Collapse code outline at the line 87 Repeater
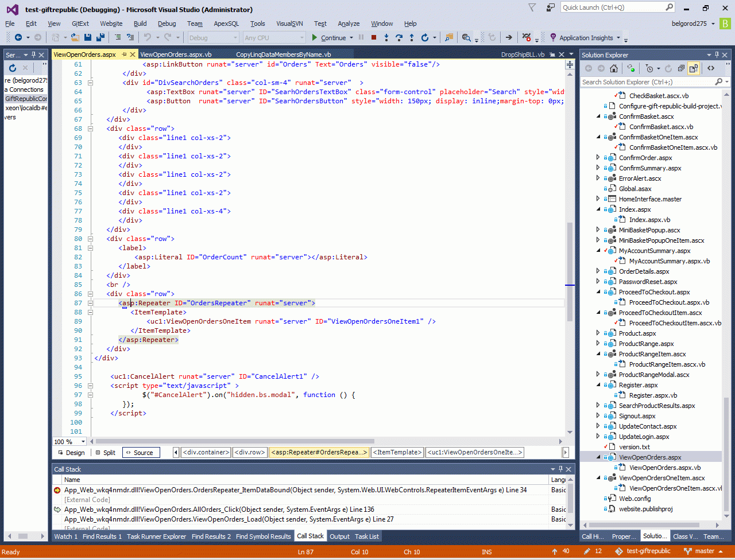The image size is (735, 560). [90, 303]
